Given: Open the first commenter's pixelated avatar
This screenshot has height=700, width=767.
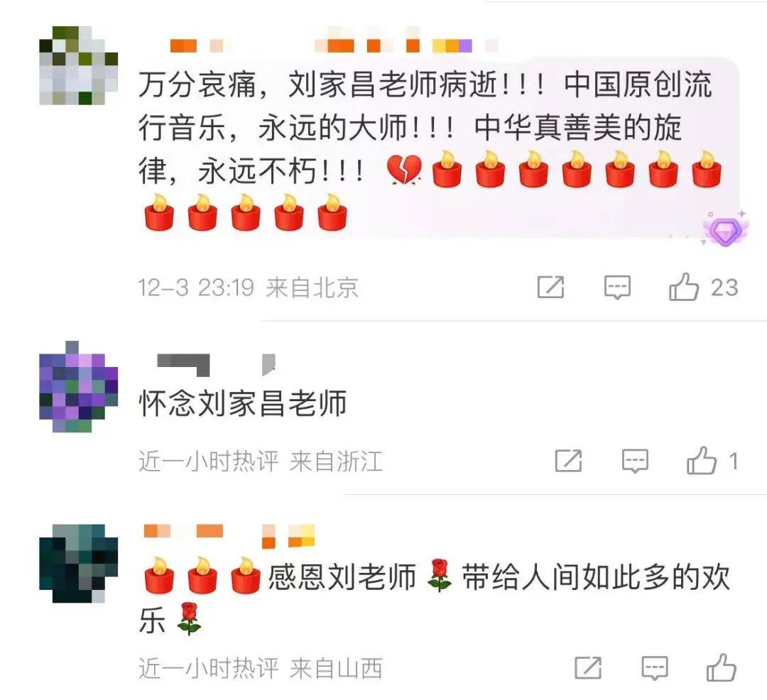Looking at the screenshot, I should 78,65.
